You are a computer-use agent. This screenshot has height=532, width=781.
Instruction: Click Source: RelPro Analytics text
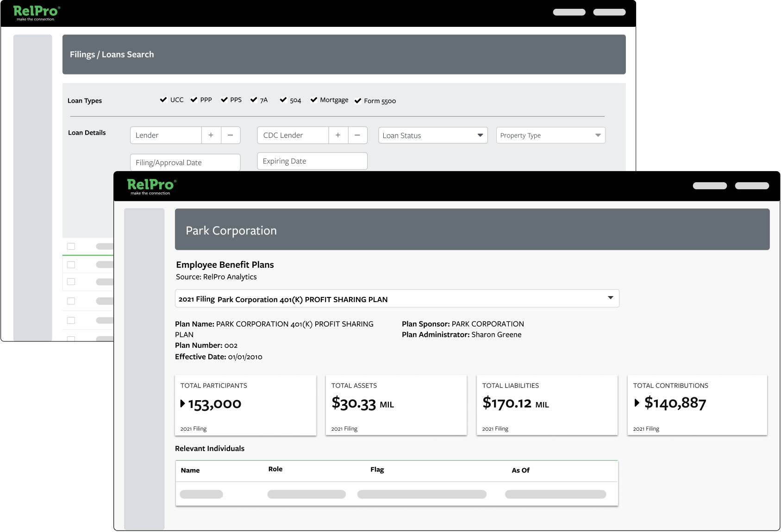pyautogui.click(x=216, y=277)
